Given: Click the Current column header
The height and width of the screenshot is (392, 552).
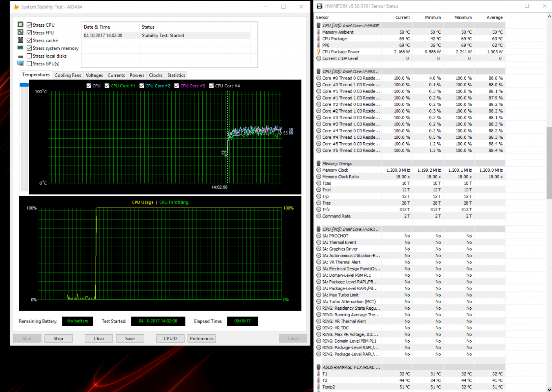Looking at the screenshot, I should pos(396,17).
